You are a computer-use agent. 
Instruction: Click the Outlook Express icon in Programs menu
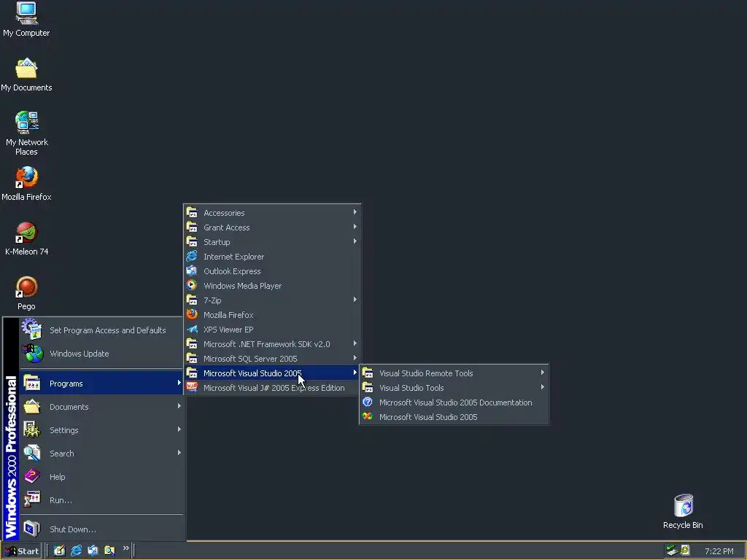(192, 271)
